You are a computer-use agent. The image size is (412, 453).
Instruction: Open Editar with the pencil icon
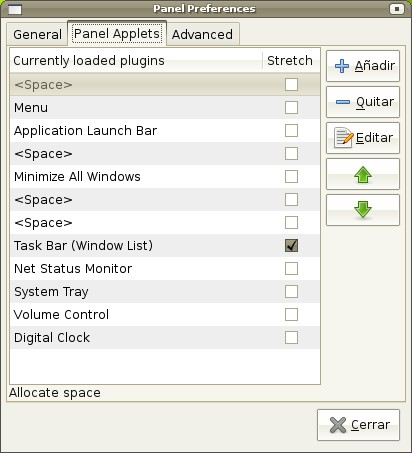coord(363,138)
